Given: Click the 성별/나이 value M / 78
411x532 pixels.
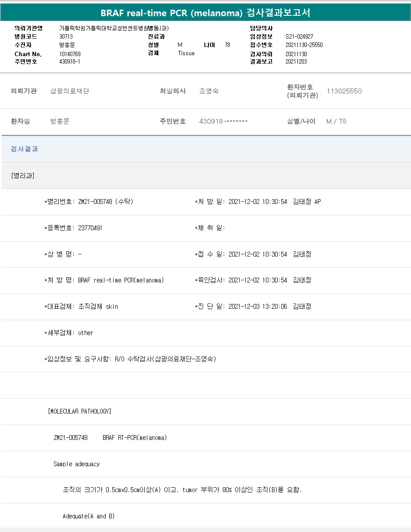Looking at the screenshot, I should coord(336,121).
